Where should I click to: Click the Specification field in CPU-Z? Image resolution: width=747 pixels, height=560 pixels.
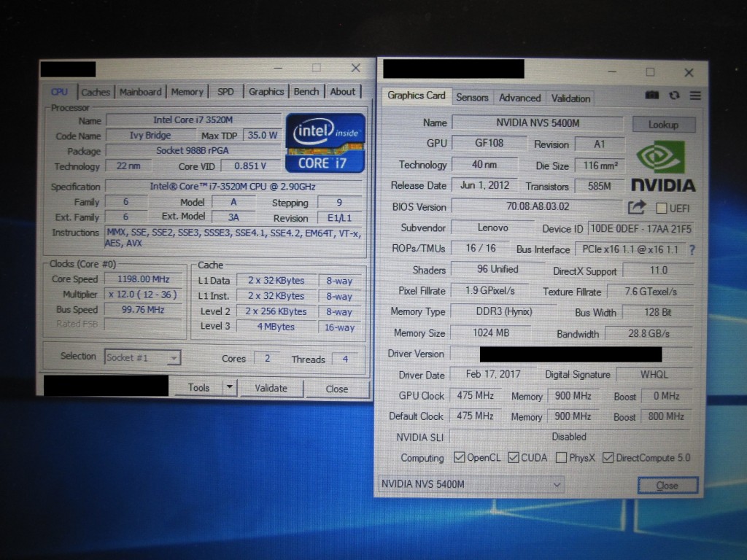pyautogui.click(x=233, y=187)
